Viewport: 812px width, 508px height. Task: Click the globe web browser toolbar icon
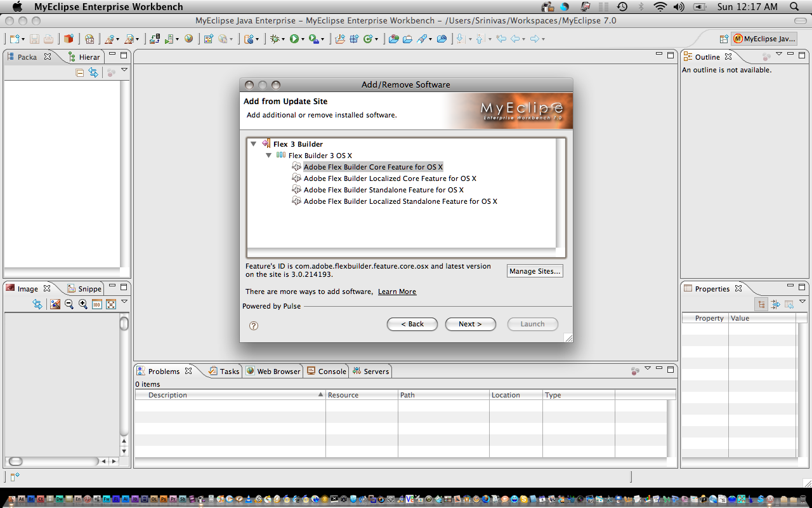click(x=189, y=39)
